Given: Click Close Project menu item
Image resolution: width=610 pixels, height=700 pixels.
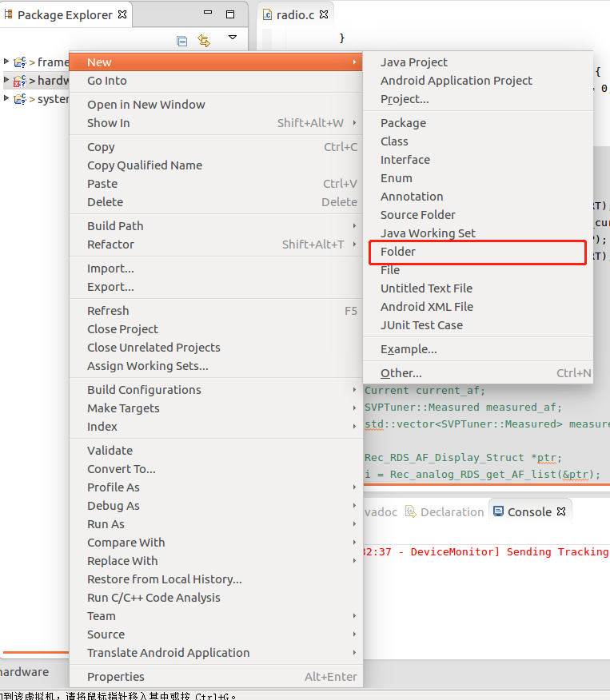Looking at the screenshot, I should click(216, 329).
